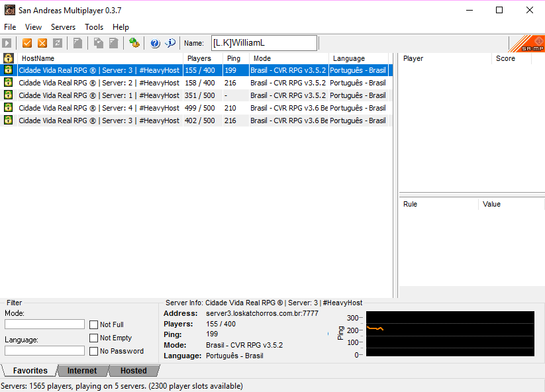Click the Player column header
This screenshot has height=392, width=545.
tap(445, 58)
